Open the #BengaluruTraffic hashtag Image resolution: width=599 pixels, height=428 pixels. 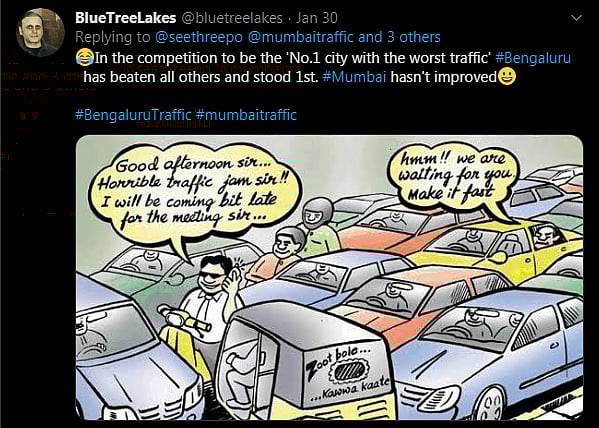pyautogui.click(x=133, y=115)
